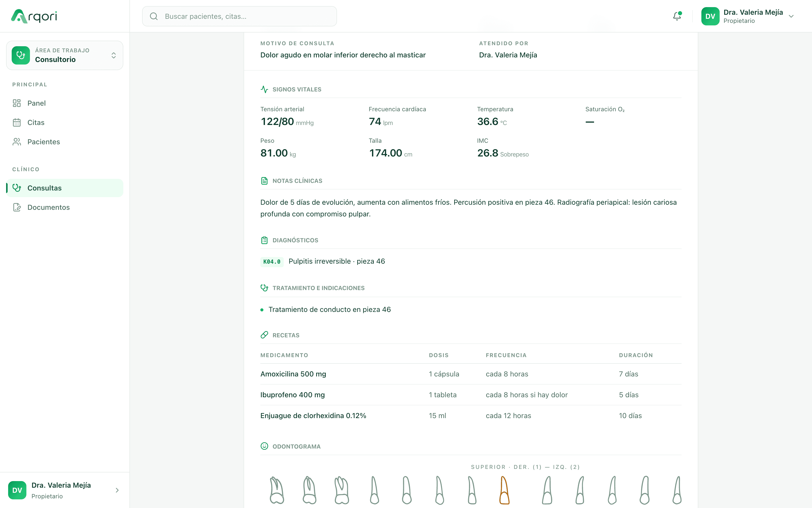Screen dimensions: 812x508
Task: Click the 122/80 blood pressure value
Action: point(278,122)
